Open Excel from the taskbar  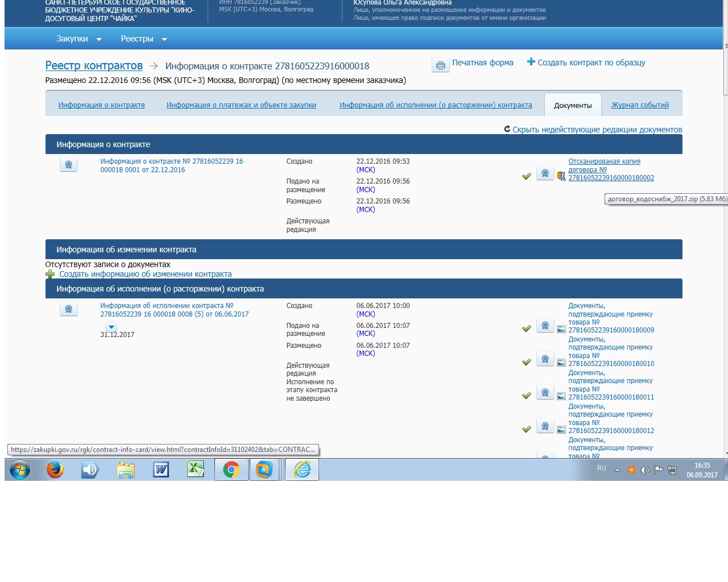196,469
